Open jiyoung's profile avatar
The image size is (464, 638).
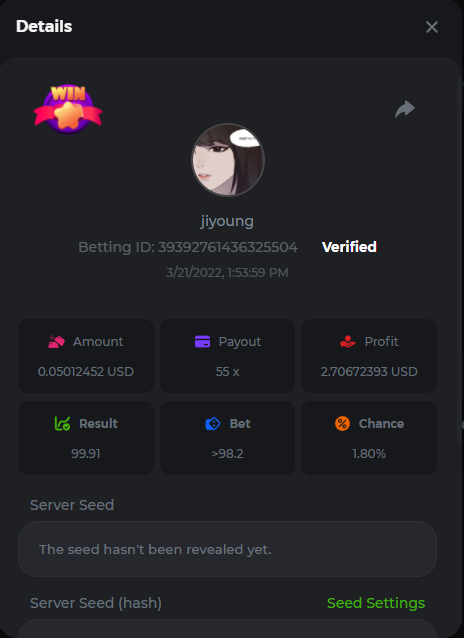[x=228, y=160]
